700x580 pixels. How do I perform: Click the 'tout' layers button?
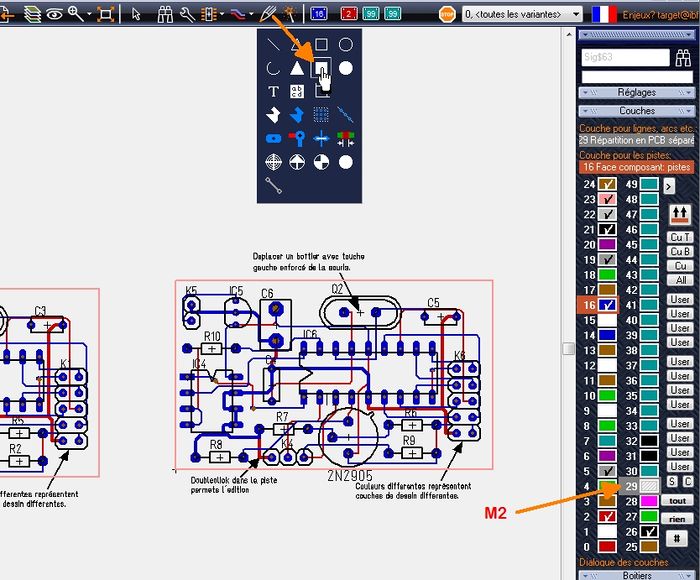pyautogui.click(x=679, y=501)
